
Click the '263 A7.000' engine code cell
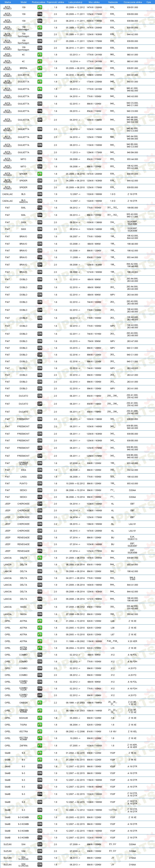(x=132, y=341)
